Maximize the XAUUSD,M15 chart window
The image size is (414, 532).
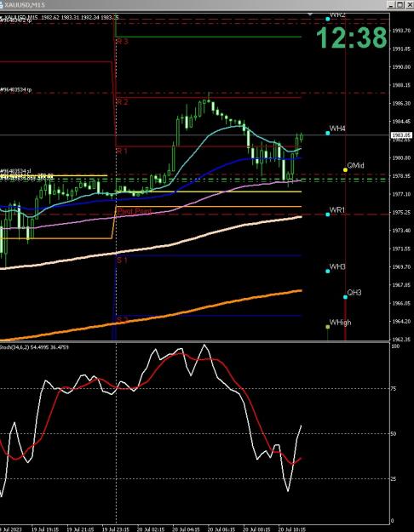coord(400,5)
